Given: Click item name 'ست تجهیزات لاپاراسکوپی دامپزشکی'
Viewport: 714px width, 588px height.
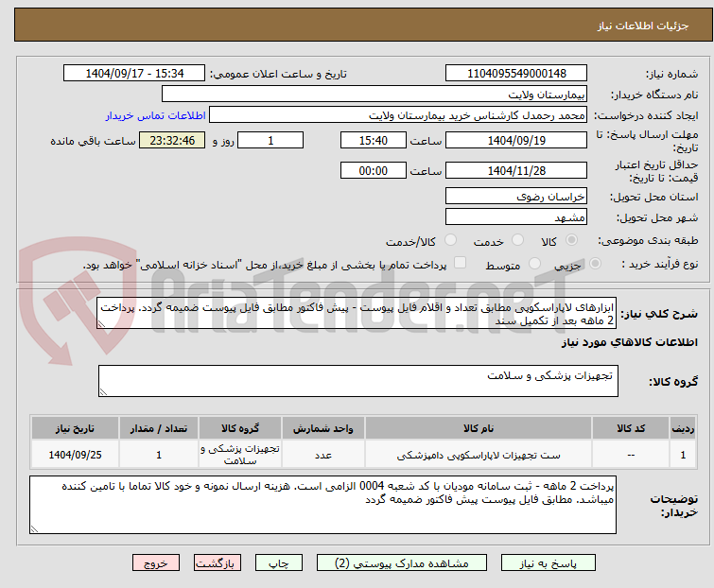Looking at the screenshot, I should pos(479,455).
